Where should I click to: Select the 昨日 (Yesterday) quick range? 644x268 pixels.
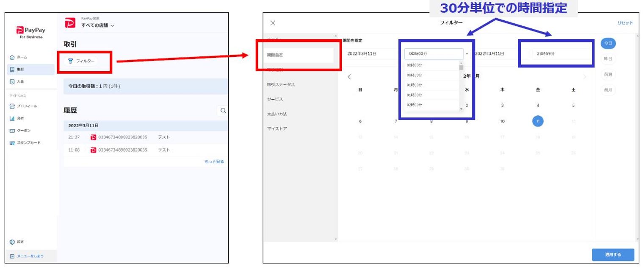point(608,59)
